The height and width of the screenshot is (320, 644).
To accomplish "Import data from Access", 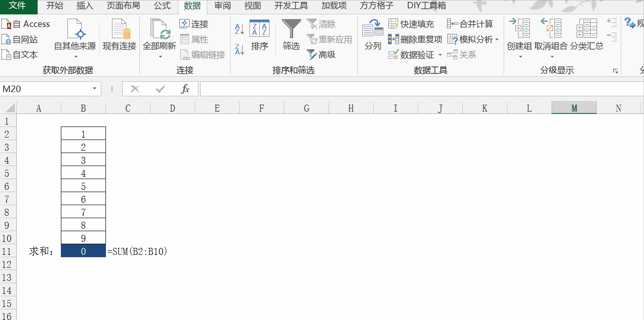I will 26,24.
